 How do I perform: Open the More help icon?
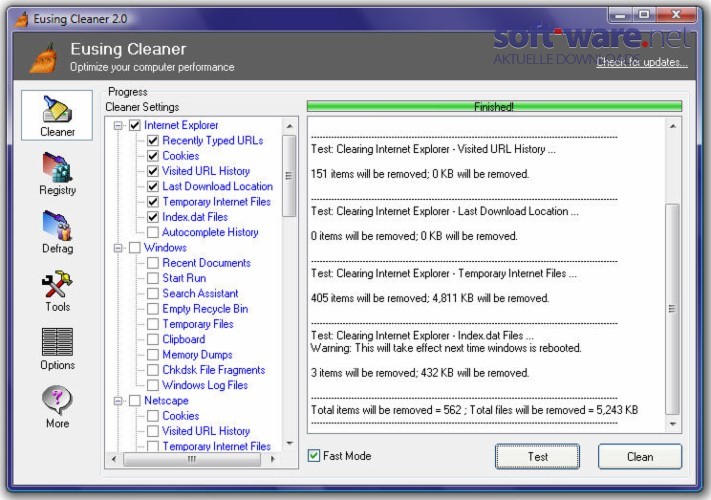[x=57, y=407]
